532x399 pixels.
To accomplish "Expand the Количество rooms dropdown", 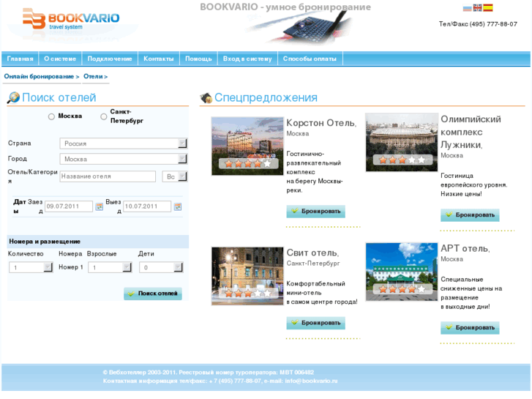I will click(x=31, y=267).
